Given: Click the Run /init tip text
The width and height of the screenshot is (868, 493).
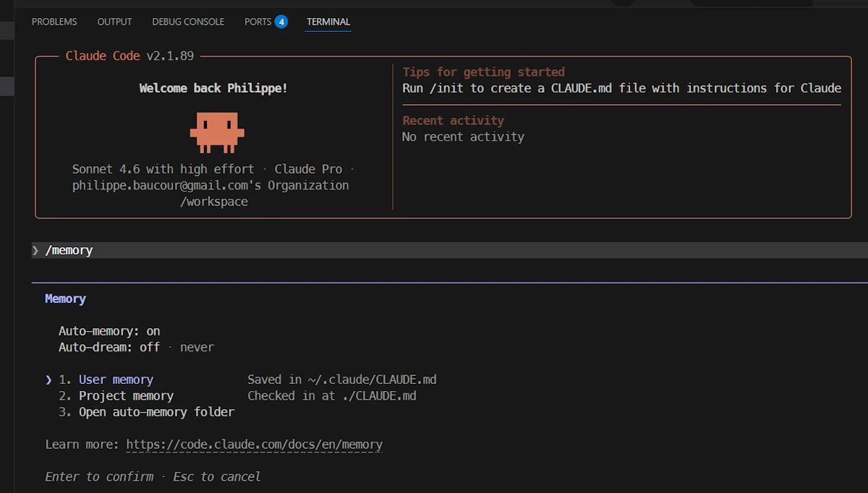Looking at the screenshot, I should tap(622, 87).
